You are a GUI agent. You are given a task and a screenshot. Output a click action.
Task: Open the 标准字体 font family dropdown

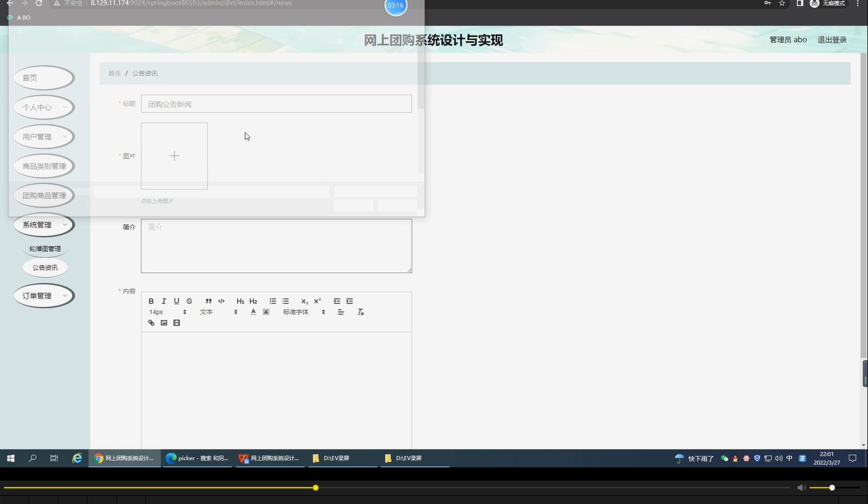coord(304,312)
